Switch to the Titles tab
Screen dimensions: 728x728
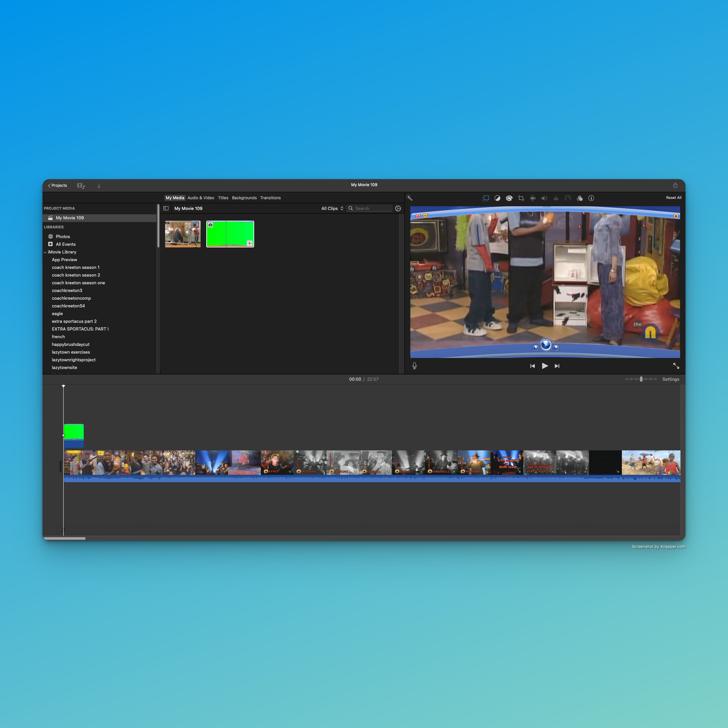pos(223,198)
